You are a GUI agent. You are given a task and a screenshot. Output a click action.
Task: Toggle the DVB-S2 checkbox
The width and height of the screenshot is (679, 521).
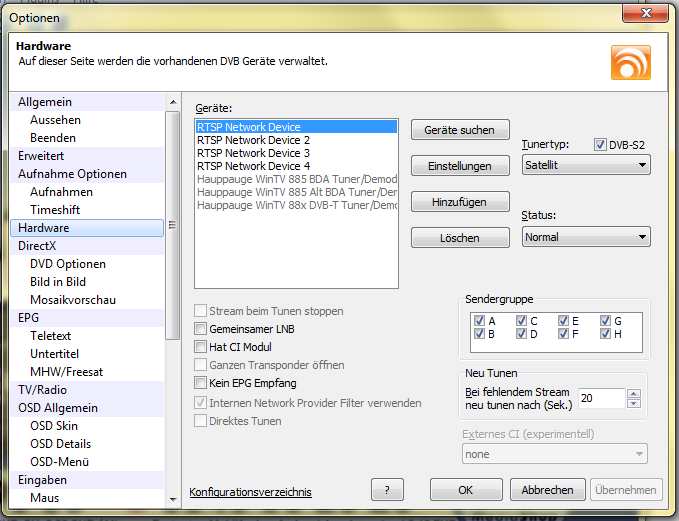(600, 145)
